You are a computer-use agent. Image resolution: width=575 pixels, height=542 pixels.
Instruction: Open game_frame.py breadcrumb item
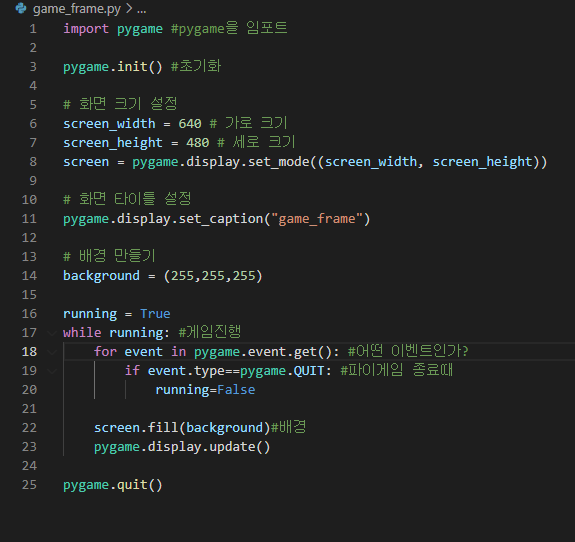click(x=77, y=9)
